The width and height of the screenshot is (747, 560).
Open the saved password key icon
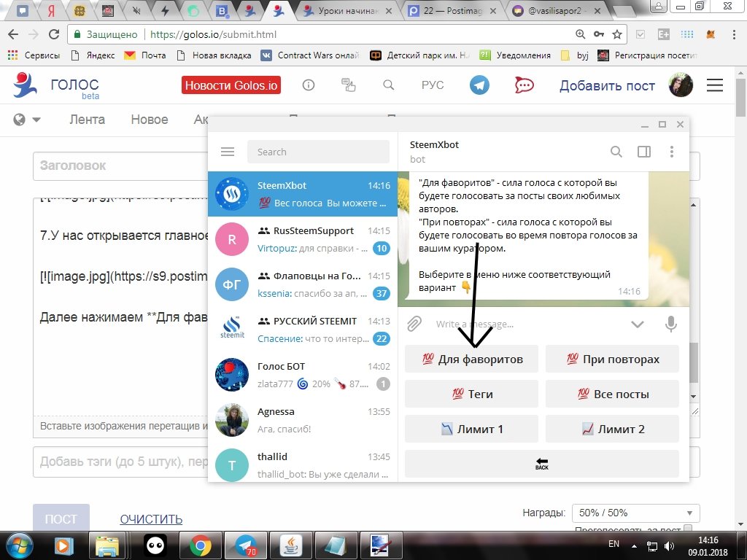(x=599, y=34)
